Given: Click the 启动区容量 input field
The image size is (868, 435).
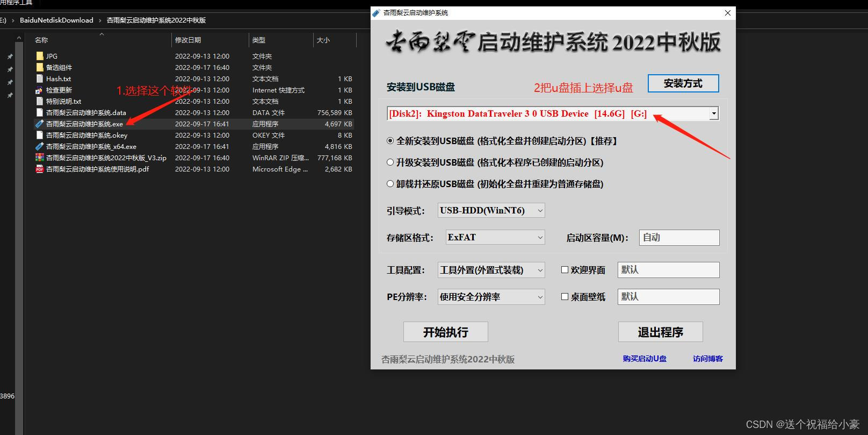Looking at the screenshot, I should (x=679, y=238).
